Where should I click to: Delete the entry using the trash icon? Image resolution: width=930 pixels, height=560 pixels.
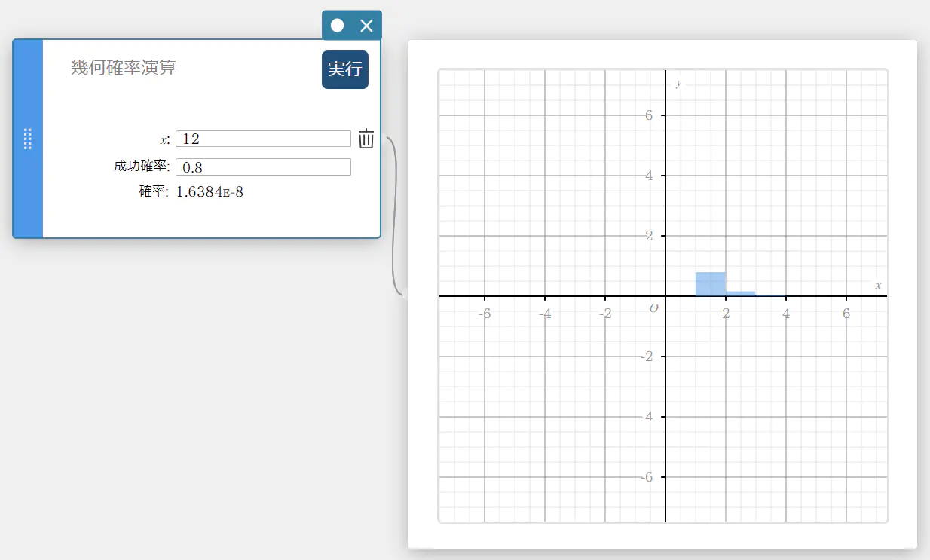pos(366,139)
